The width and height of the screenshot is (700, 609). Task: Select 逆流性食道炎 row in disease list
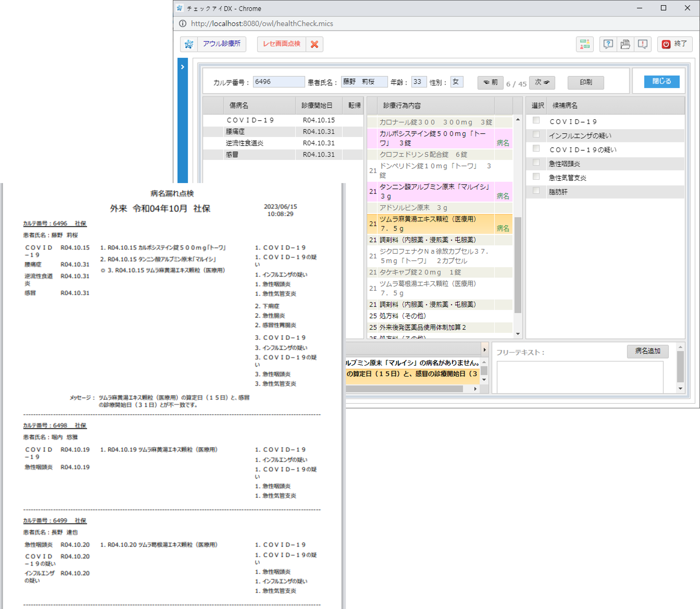click(x=283, y=143)
